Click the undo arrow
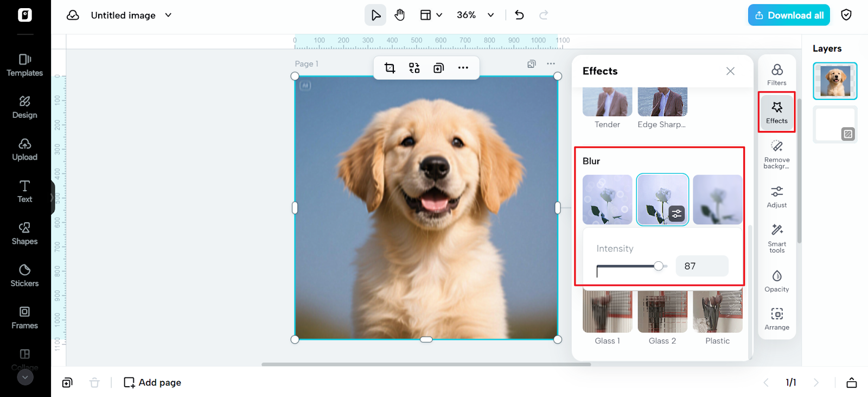868x397 pixels. click(519, 15)
